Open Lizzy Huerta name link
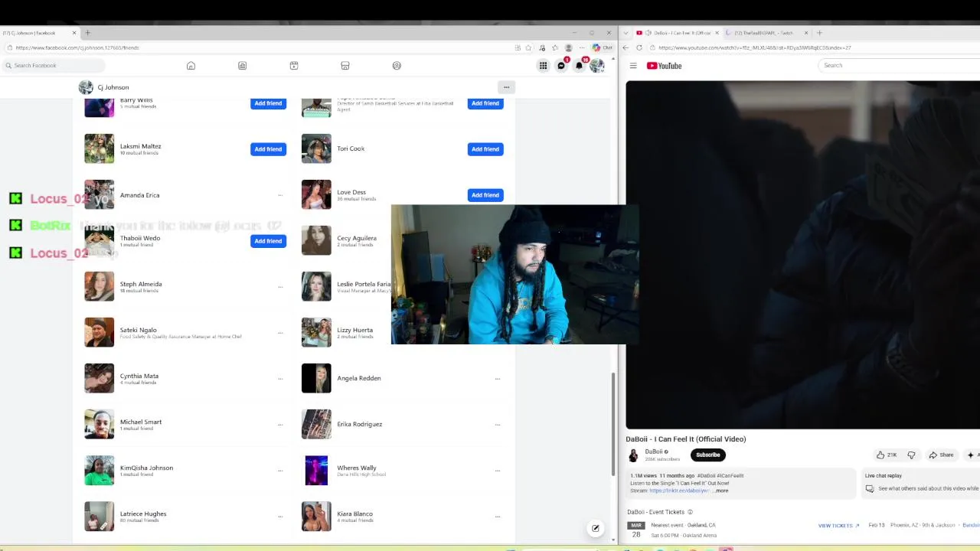980x551 pixels. pyautogui.click(x=355, y=330)
